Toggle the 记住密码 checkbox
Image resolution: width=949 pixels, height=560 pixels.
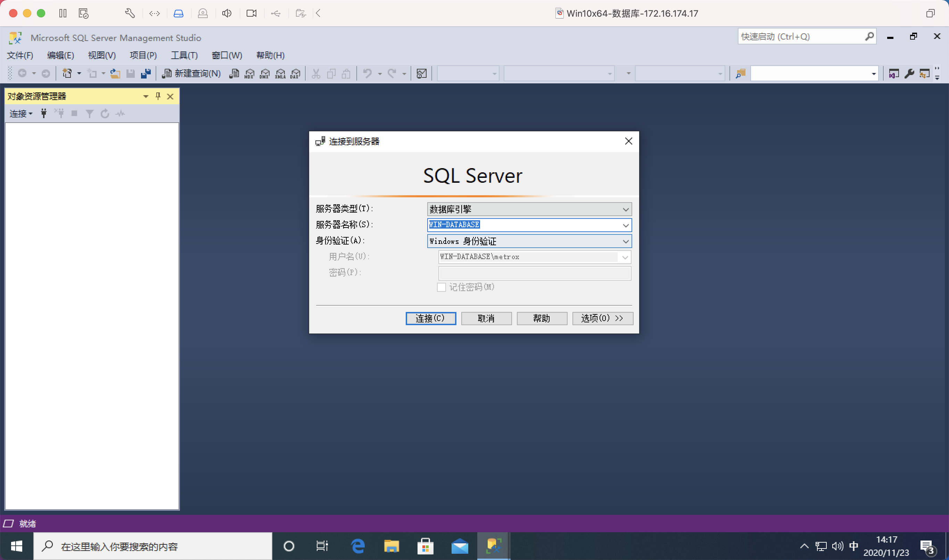pyautogui.click(x=441, y=288)
